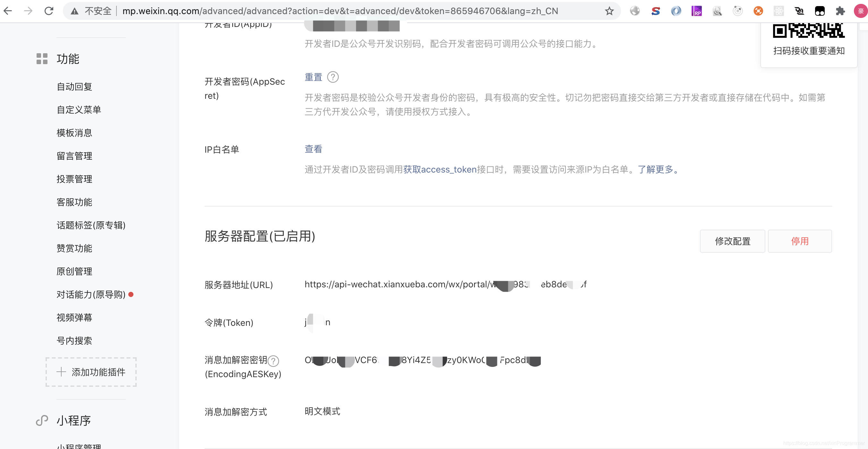This screenshot has width=868, height=449.
Task: Click 查看 link for IP白名单
Action: coord(313,149)
